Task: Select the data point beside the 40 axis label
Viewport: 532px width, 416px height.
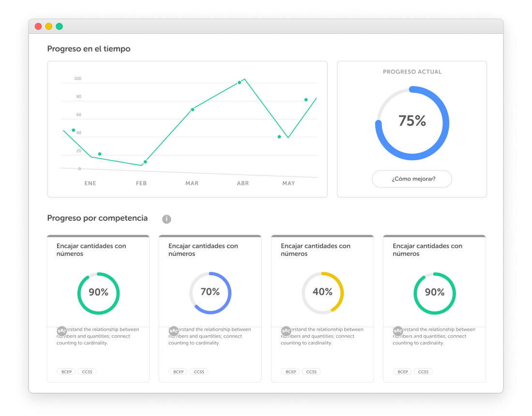Action: point(74,130)
